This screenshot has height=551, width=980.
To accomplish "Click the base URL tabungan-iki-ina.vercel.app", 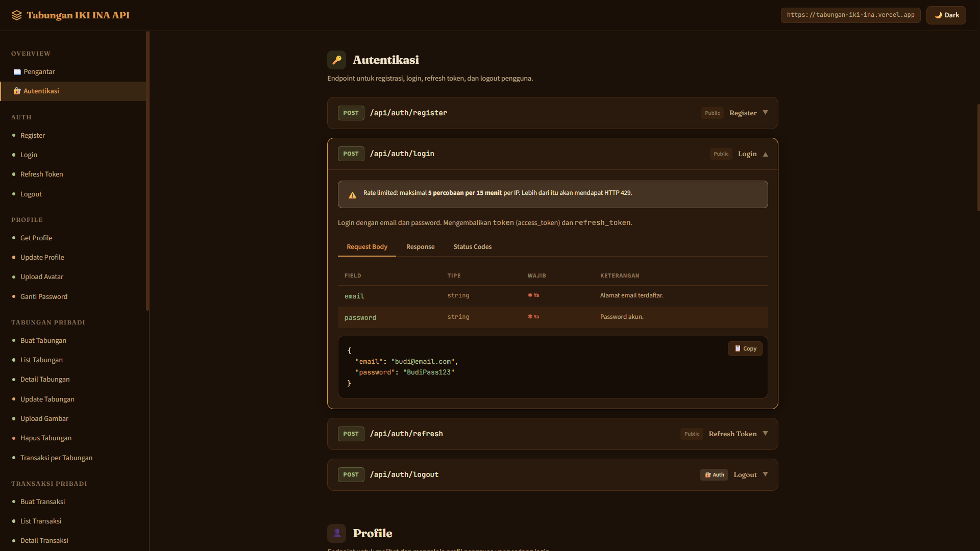I will tap(851, 15).
